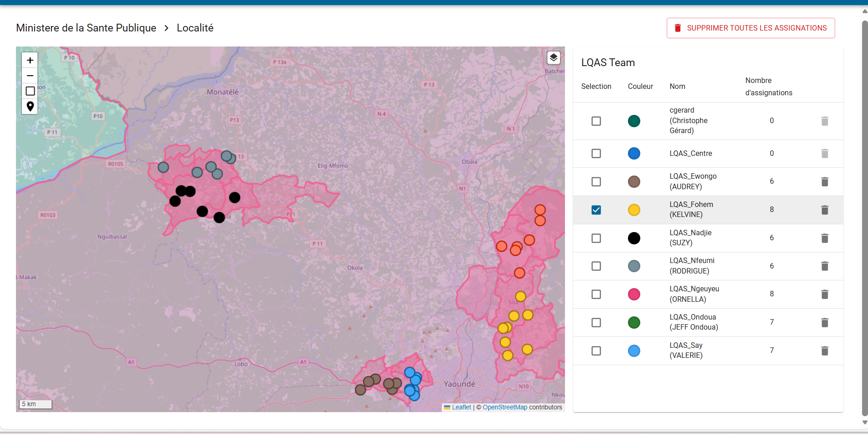
Task: Go to Ministere de la Sante Publique breadcrumb
Action: pyautogui.click(x=86, y=28)
